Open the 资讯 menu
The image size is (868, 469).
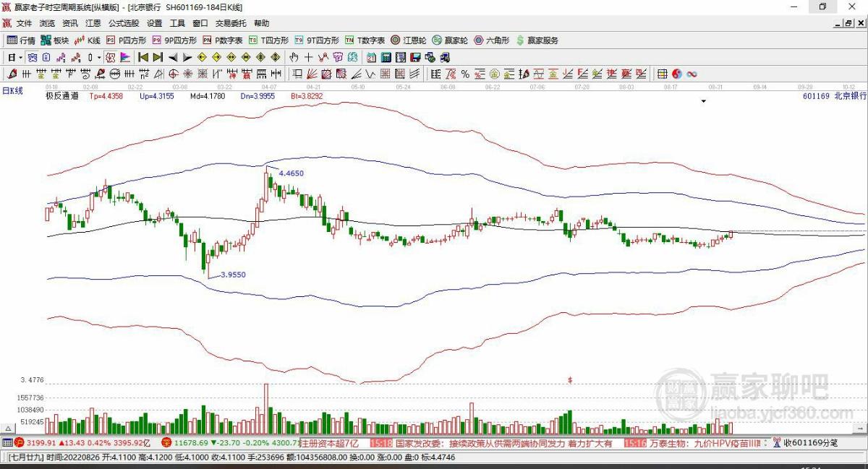(x=69, y=23)
